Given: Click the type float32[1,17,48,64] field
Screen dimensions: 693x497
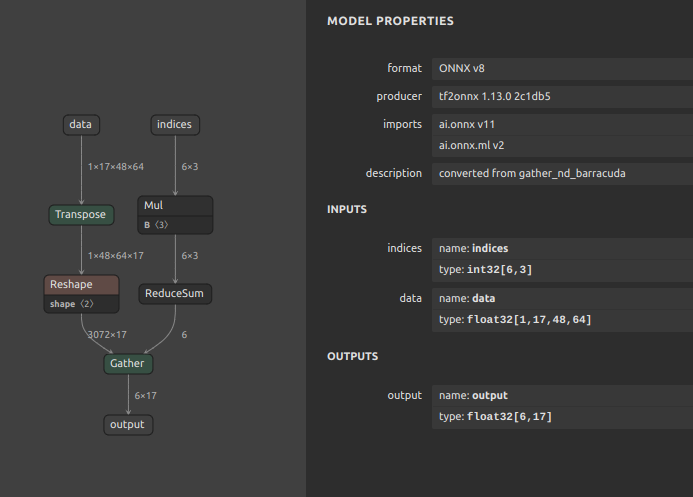Looking at the screenshot, I should coord(562,320).
